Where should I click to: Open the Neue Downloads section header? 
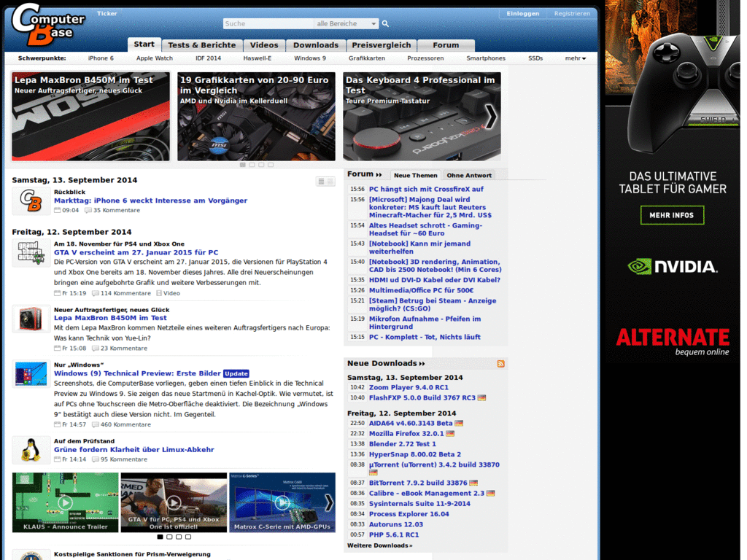coord(386,363)
